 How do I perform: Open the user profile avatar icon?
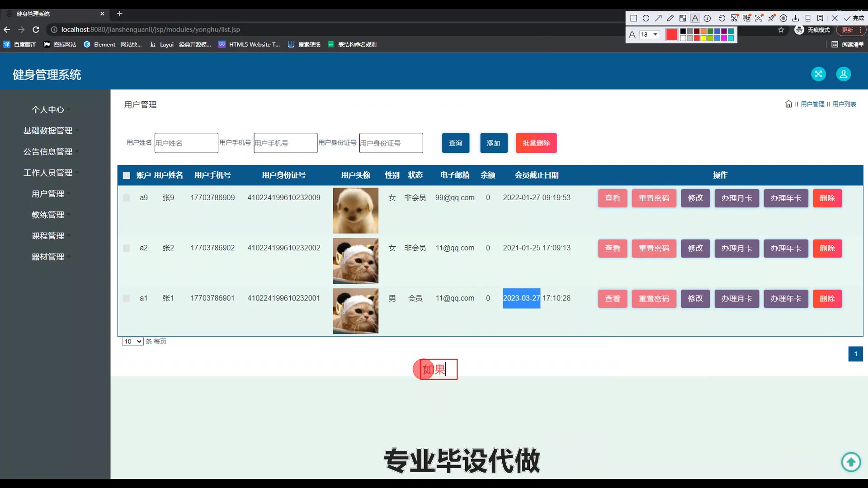(x=843, y=74)
